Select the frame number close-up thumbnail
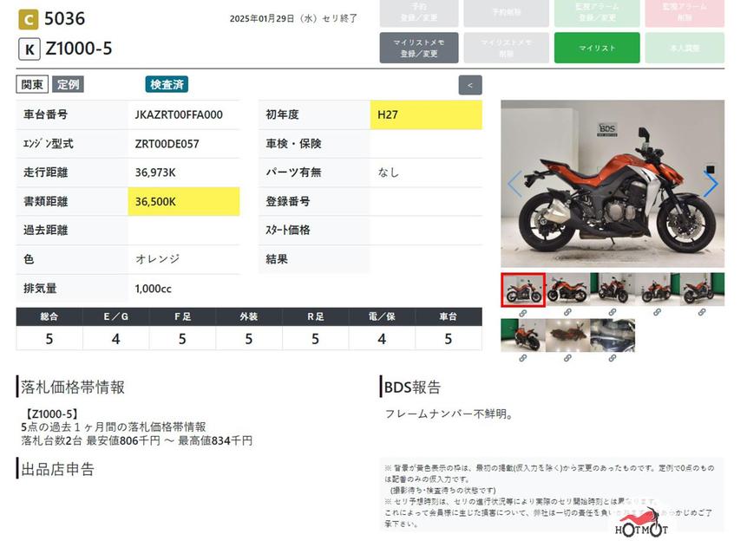 [x=613, y=335]
